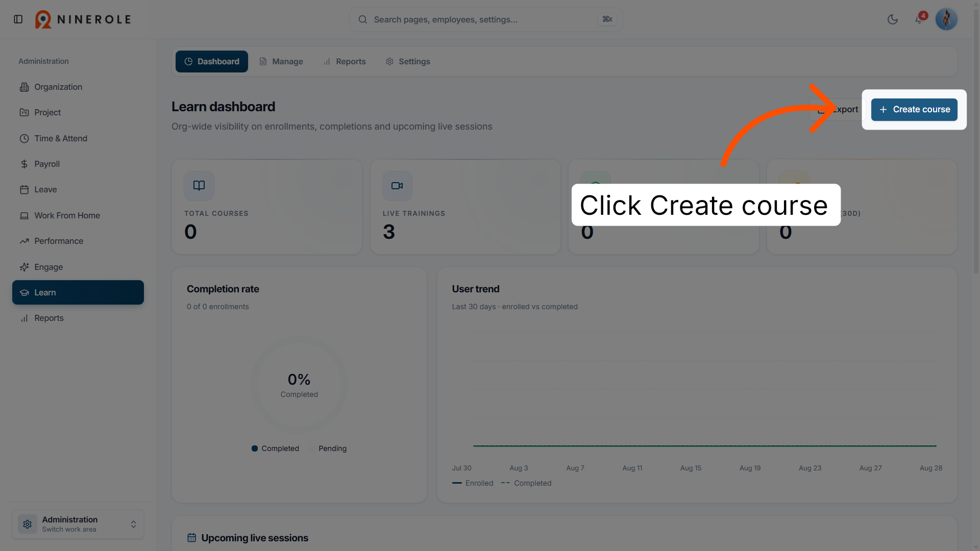The width and height of the screenshot is (980, 551).
Task: Collapse the sidebar panel icon
Action: tap(18, 19)
